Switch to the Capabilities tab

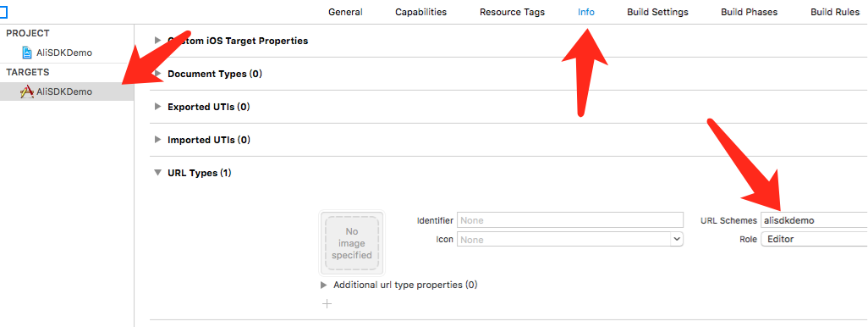[420, 12]
